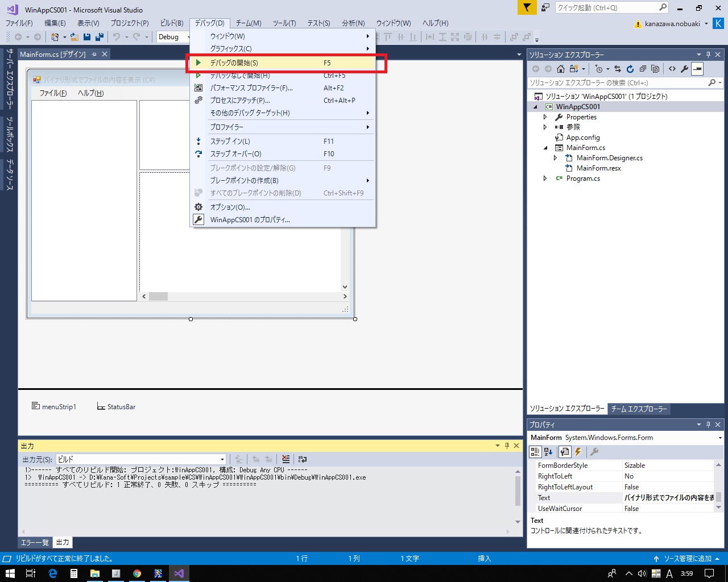Open the MainForm object dropdown in Properties
728x582 pixels.
click(626, 438)
